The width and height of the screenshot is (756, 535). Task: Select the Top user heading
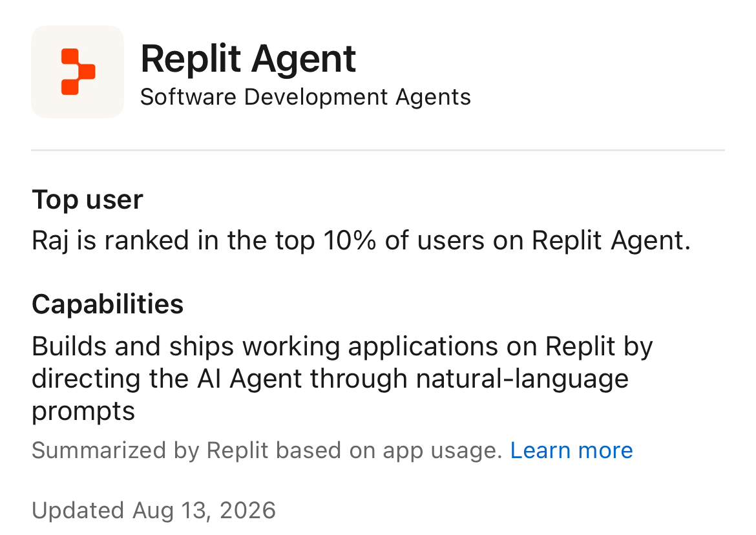[87, 200]
